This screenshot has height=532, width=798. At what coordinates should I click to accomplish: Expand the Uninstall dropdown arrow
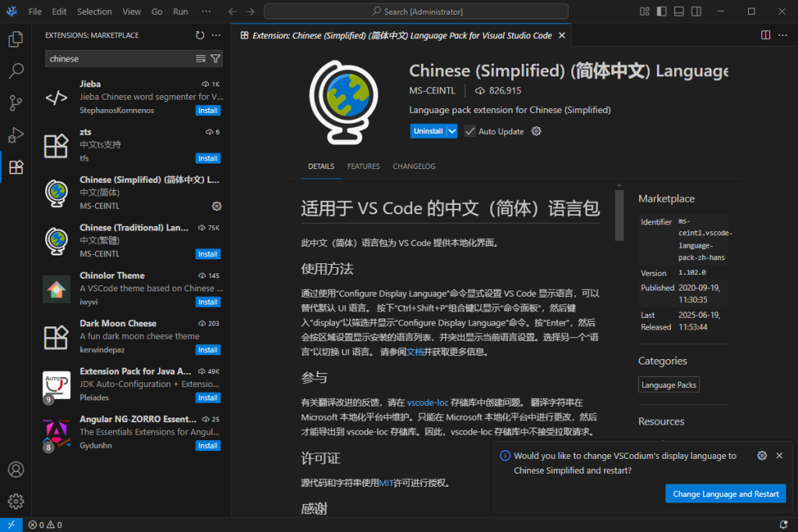tap(452, 131)
